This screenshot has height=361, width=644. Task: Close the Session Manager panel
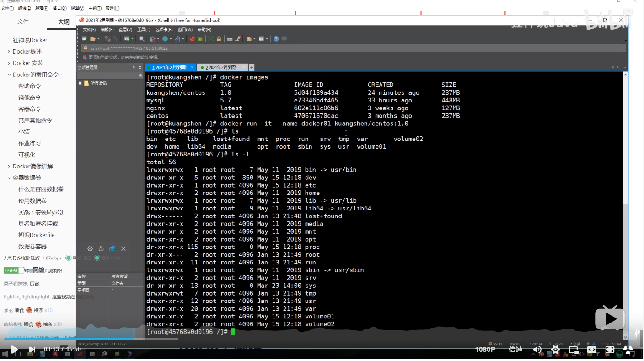[141, 67]
